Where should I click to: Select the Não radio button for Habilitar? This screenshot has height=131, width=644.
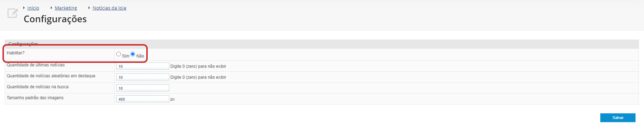(x=133, y=54)
